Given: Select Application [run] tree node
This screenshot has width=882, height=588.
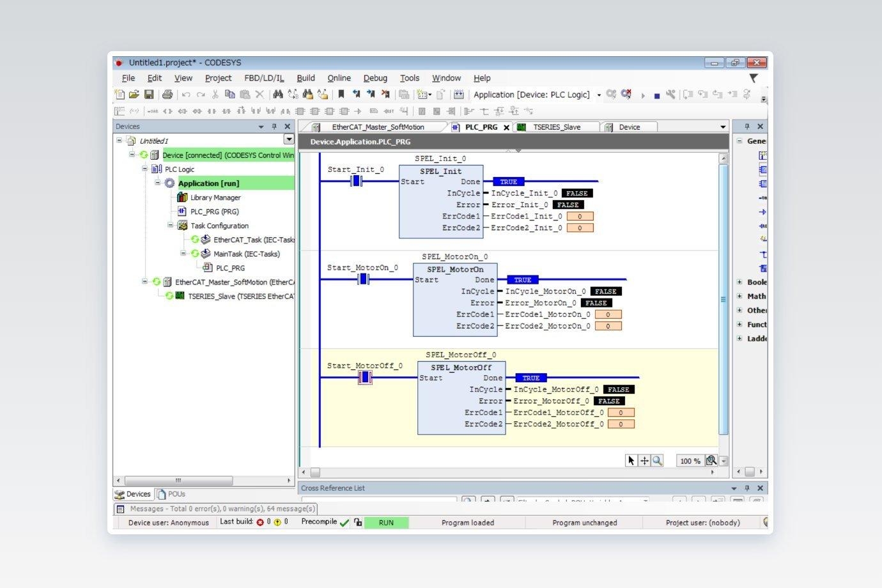Looking at the screenshot, I should click(208, 183).
